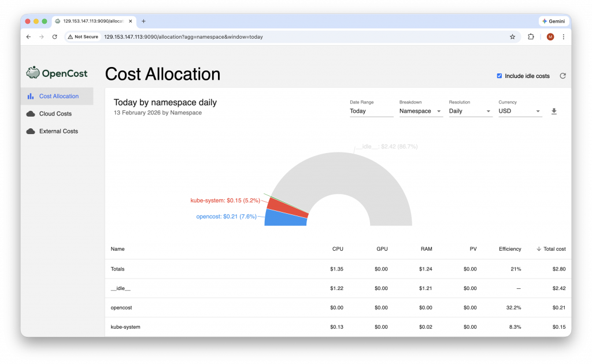Sort the table by Efficiency column
This screenshot has width=592, height=364.
510,249
